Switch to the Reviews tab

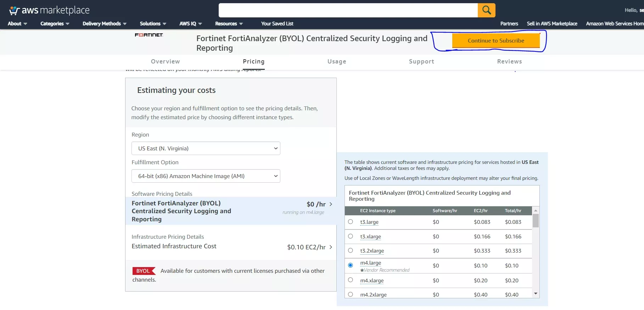coord(509,61)
